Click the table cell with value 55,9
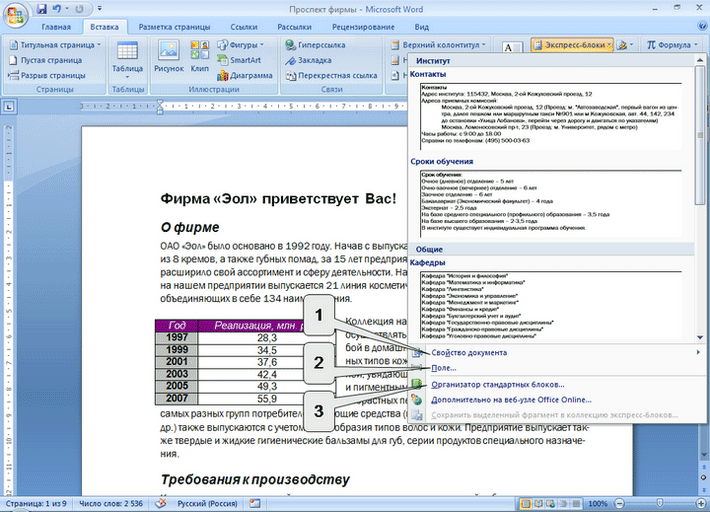The height and width of the screenshot is (512, 710). [267, 399]
